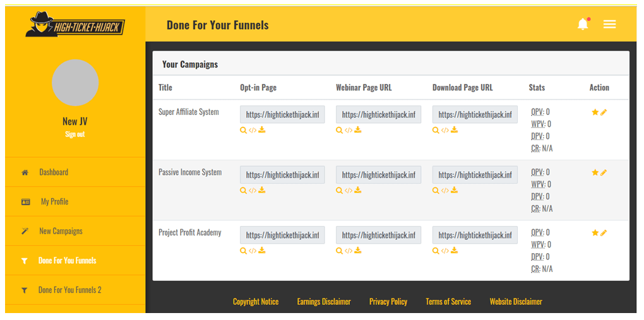
Task: Click the Stats column header
Action: (537, 88)
